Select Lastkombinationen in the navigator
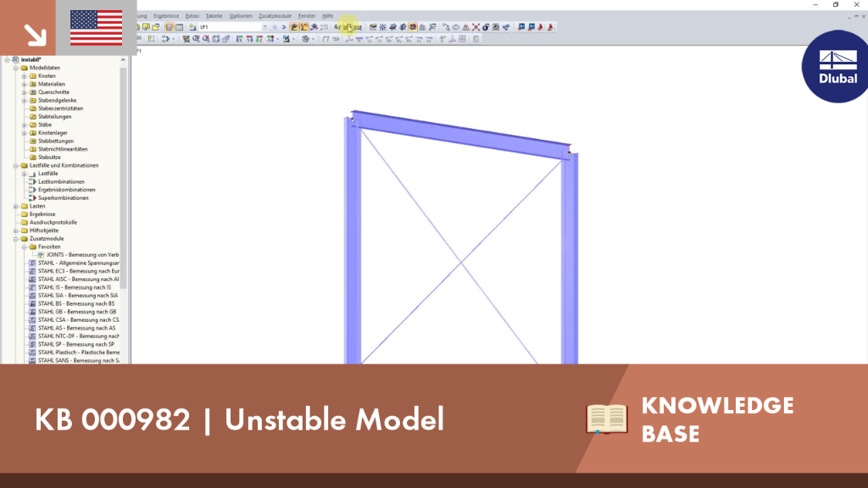Viewport: 868px width, 488px height. tap(61, 181)
